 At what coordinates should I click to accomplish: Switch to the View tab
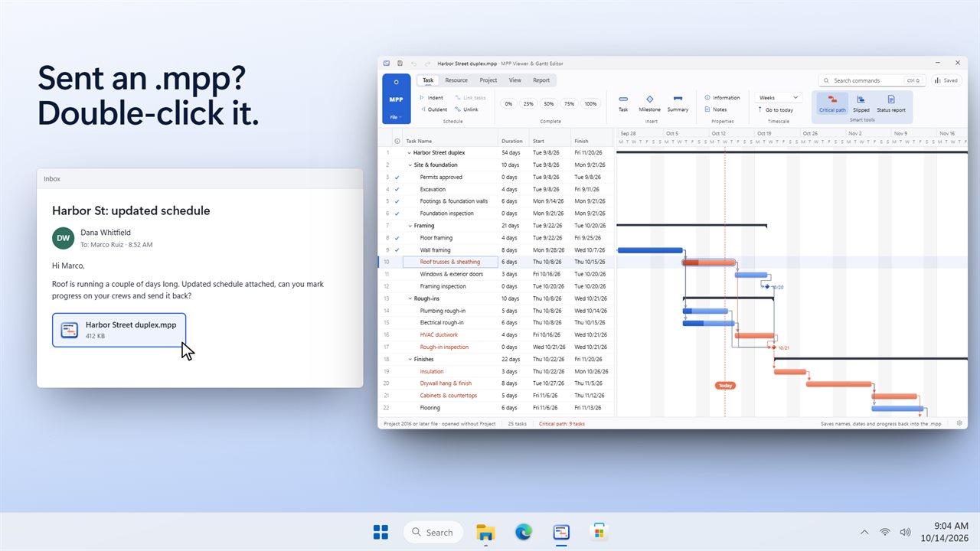[515, 80]
